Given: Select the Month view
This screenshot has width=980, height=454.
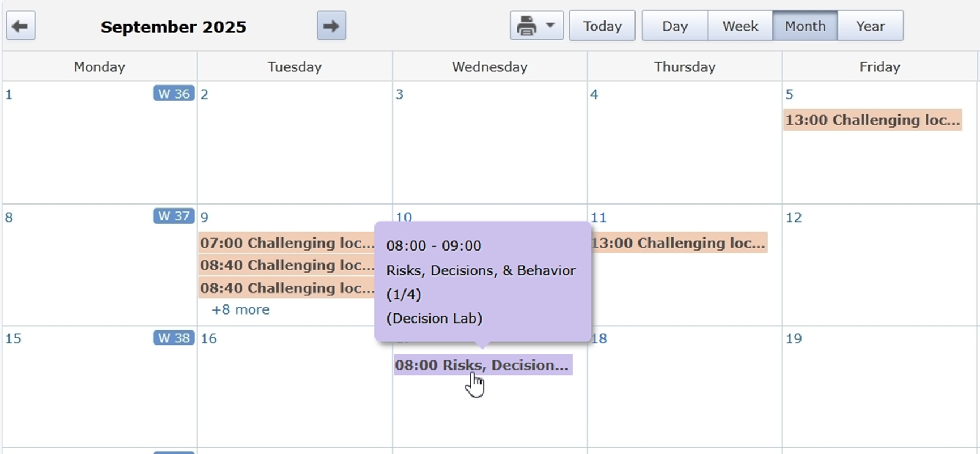Looking at the screenshot, I should (805, 26).
